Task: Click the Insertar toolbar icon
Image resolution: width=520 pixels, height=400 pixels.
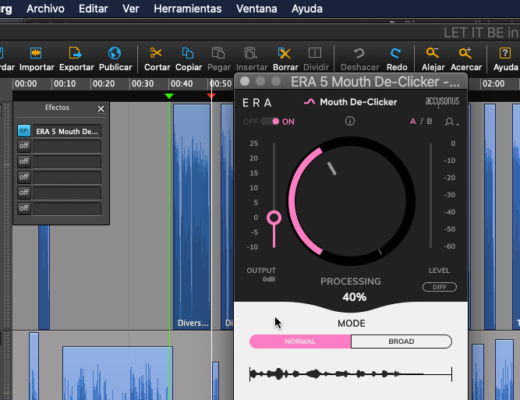Action: coord(251,53)
